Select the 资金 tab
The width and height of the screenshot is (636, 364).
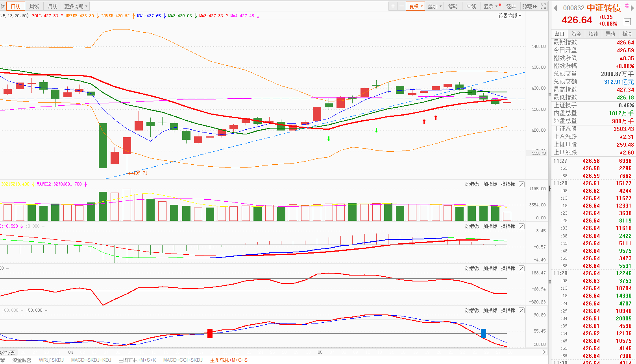tap(576, 34)
